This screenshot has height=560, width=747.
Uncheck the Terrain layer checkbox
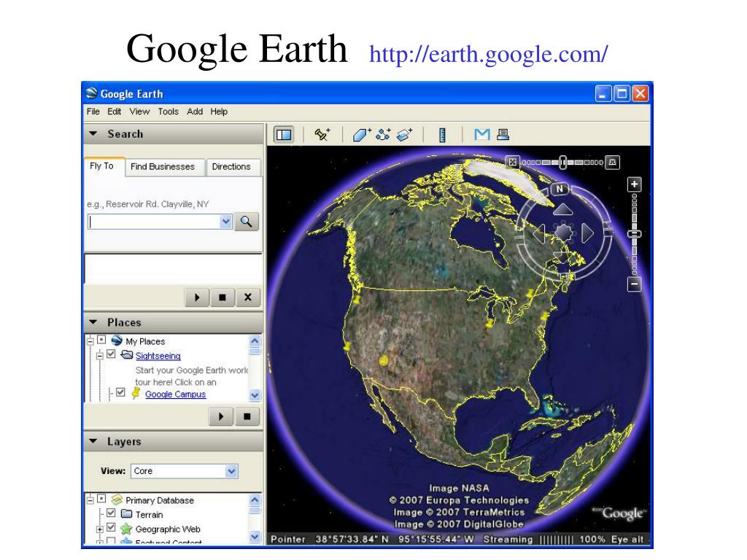coord(111,513)
